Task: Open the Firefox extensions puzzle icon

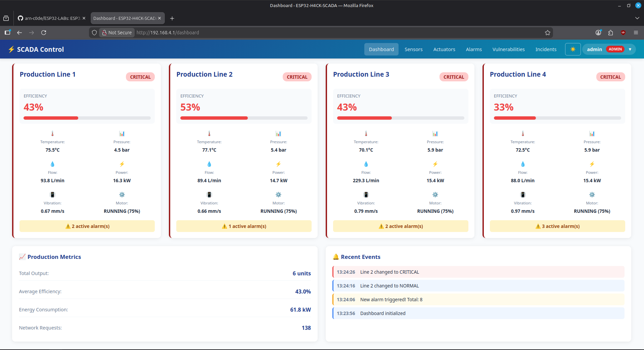Action: tap(610, 33)
